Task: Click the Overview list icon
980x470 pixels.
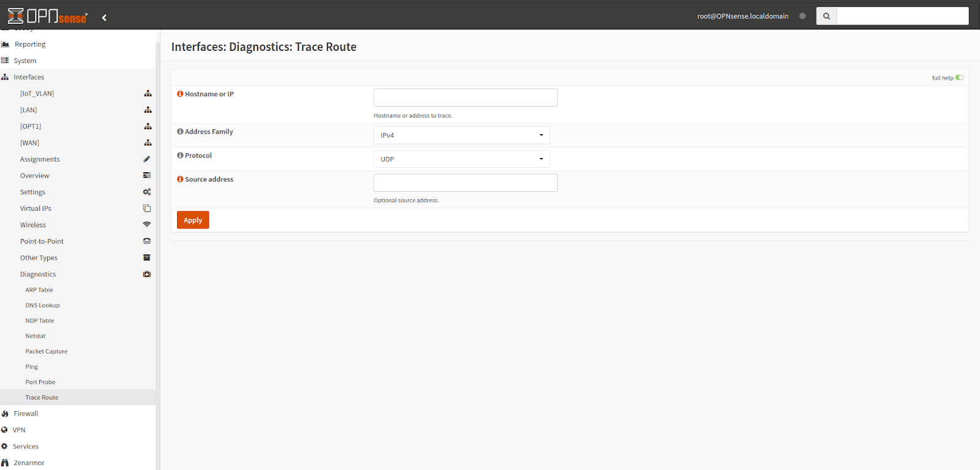Action: pyautogui.click(x=147, y=175)
